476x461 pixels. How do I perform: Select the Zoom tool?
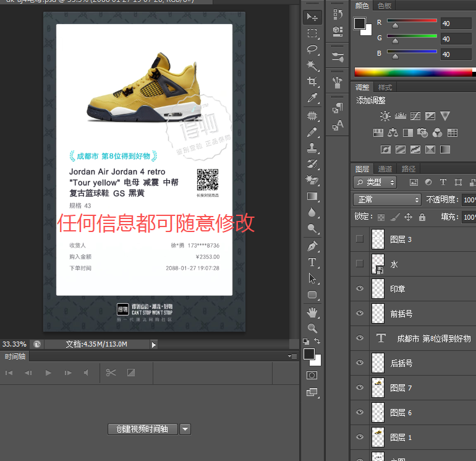tap(313, 328)
